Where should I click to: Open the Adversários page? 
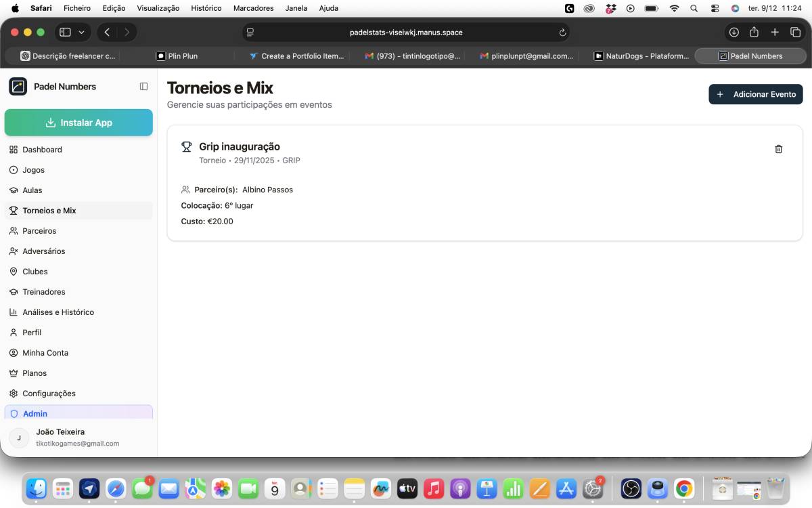pos(78,251)
